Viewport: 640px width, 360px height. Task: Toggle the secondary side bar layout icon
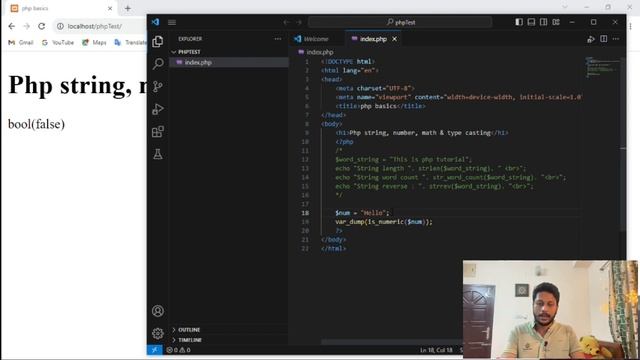[544, 22]
